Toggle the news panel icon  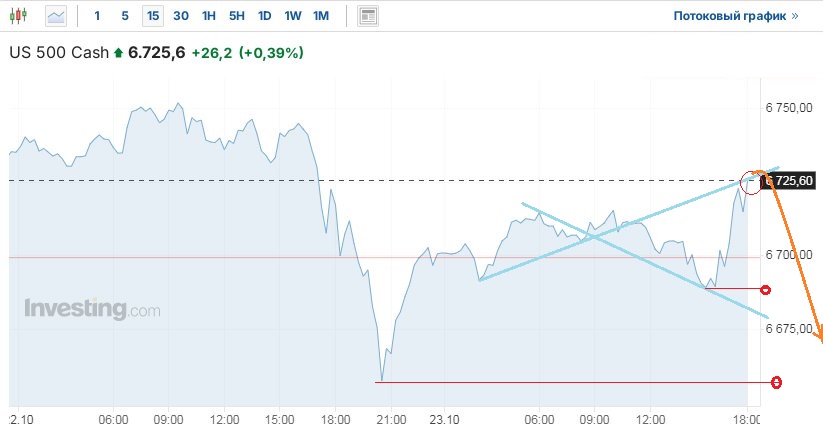(368, 16)
